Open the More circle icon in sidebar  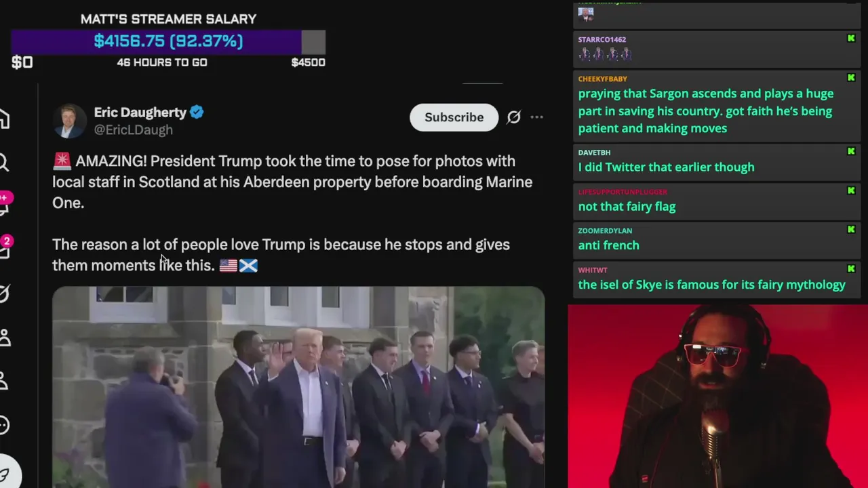click(5, 426)
